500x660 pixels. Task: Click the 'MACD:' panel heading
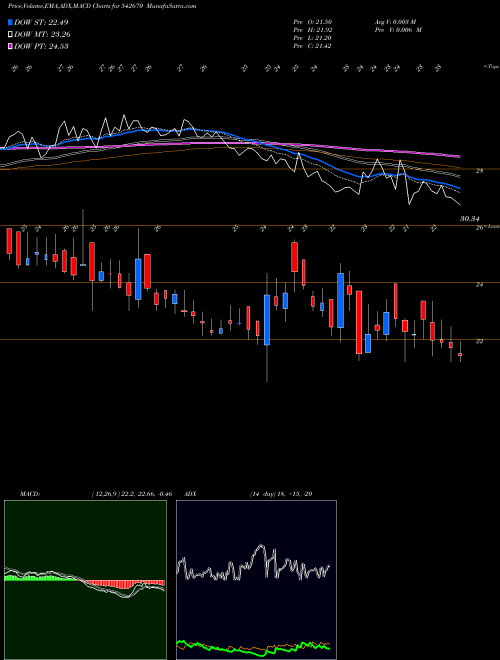[x=30, y=494]
